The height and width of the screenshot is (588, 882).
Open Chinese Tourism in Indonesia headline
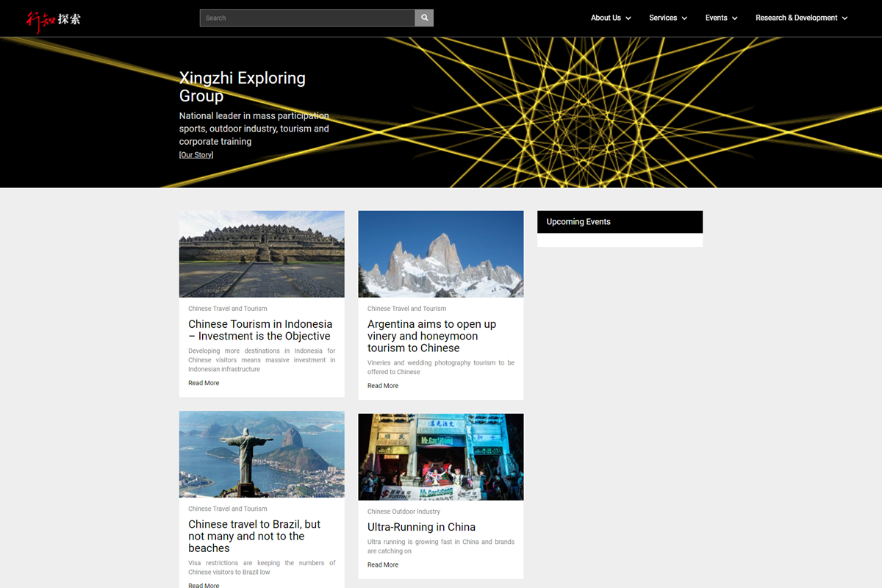click(x=260, y=330)
